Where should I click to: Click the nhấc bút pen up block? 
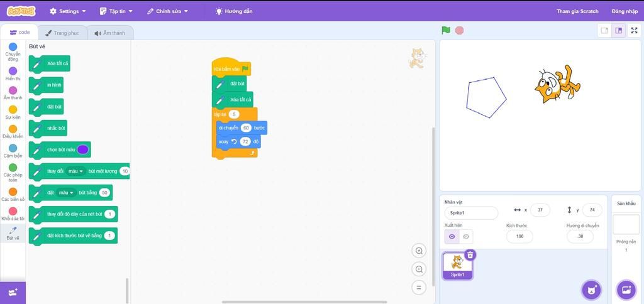[48, 128]
